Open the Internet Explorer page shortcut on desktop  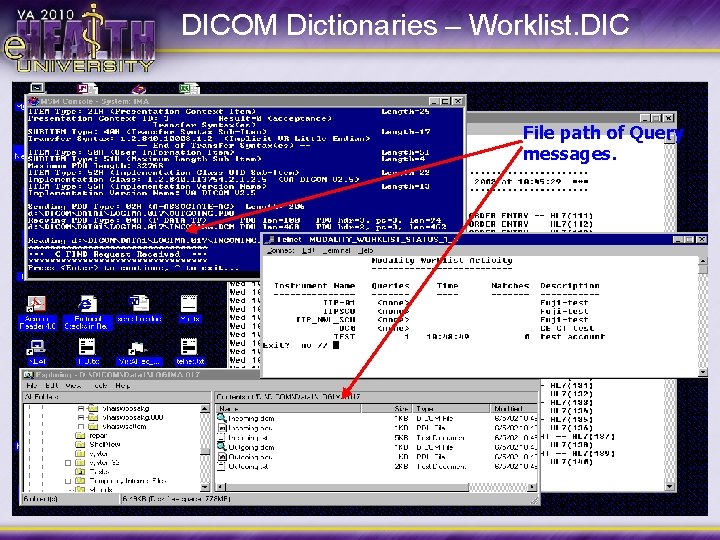click(86, 313)
